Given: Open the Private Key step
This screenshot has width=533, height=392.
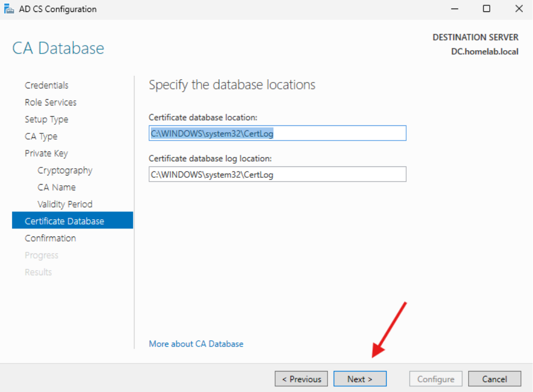Looking at the screenshot, I should [x=46, y=153].
